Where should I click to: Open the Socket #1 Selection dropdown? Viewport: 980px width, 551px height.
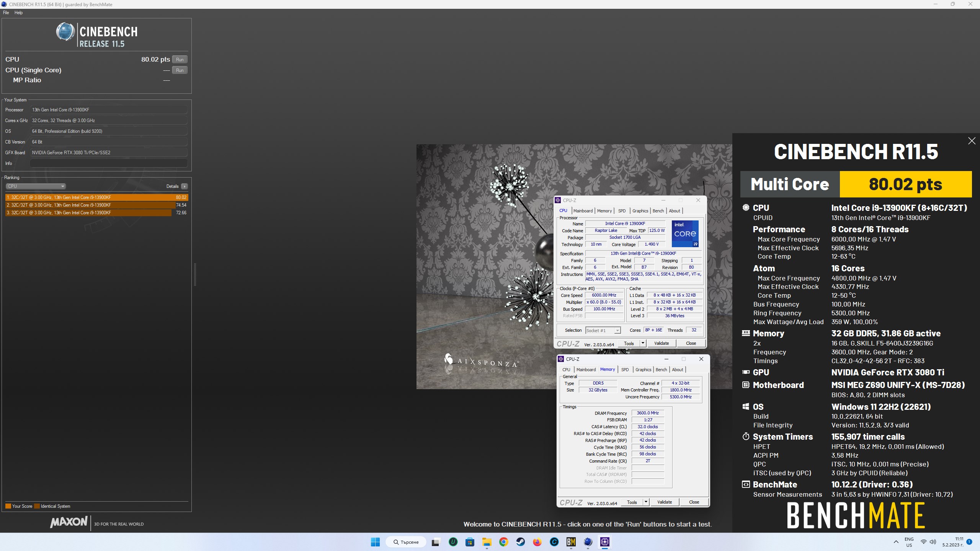coord(603,330)
